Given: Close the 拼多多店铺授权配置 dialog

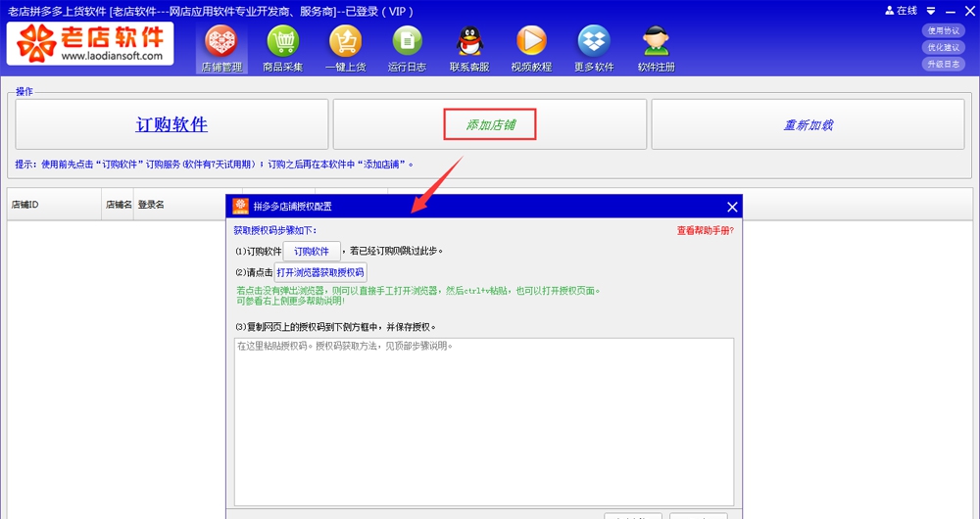Looking at the screenshot, I should tap(732, 207).
